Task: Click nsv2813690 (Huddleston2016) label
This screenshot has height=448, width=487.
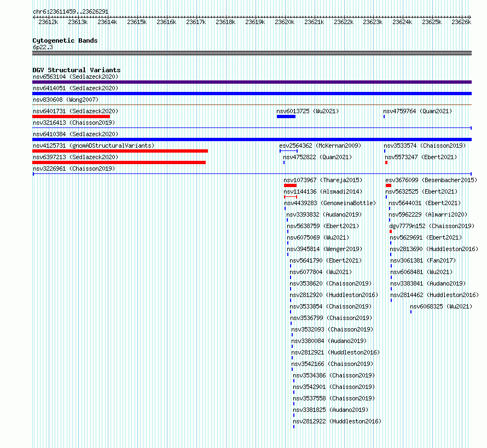Action: (434, 249)
